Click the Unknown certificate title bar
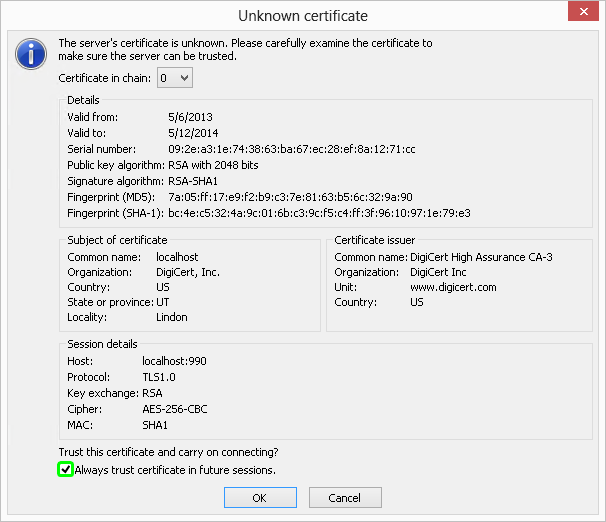This screenshot has height=522, width=606. pos(300,15)
